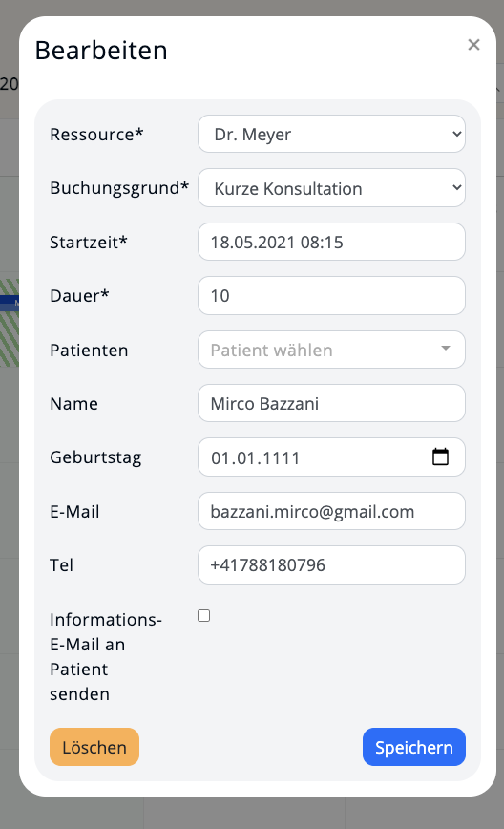Close the Bearbeiten dialog with the X
The image size is (504, 829).
tap(473, 45)
